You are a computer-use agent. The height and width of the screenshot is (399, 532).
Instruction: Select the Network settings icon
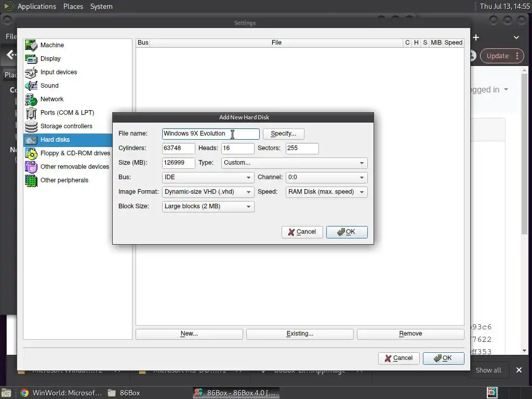pyautogui.click(x=31, y=99)
